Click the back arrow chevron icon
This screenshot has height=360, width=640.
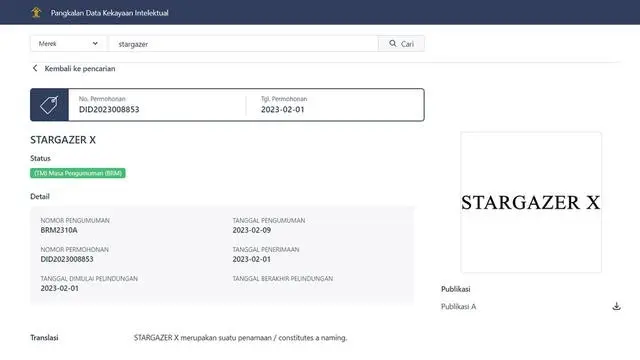click(35, 68)
